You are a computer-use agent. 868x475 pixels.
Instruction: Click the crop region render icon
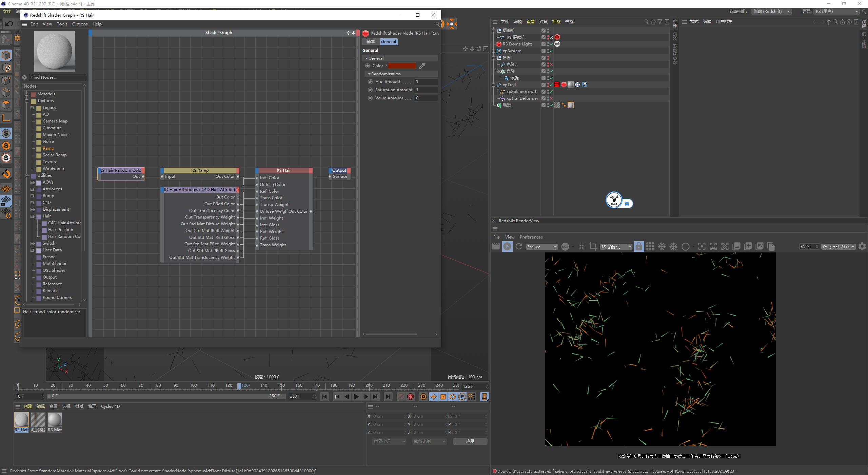(593, 247)
